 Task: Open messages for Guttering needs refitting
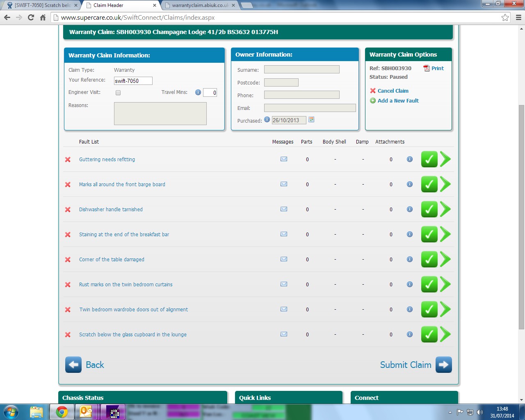click(x=284, y=159)
